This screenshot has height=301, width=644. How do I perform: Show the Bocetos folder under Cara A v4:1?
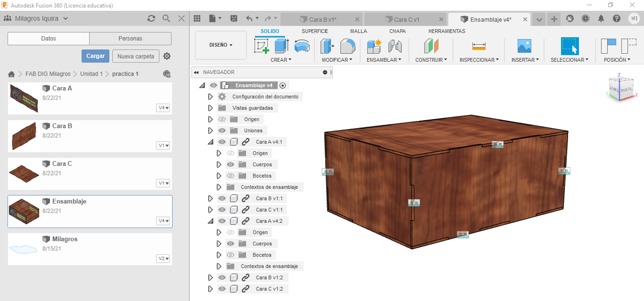(230, 176)
